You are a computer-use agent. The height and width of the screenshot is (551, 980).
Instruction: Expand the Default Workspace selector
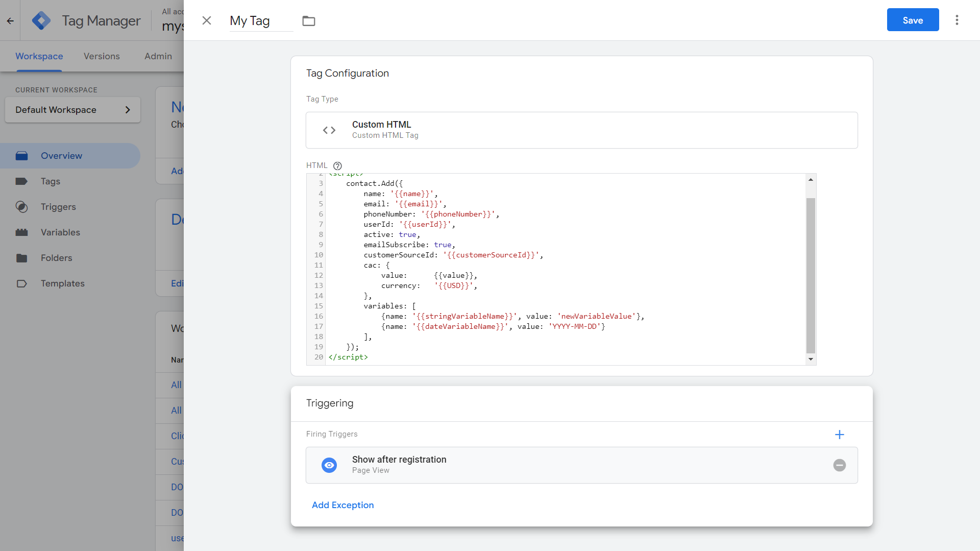click(72, 110)
